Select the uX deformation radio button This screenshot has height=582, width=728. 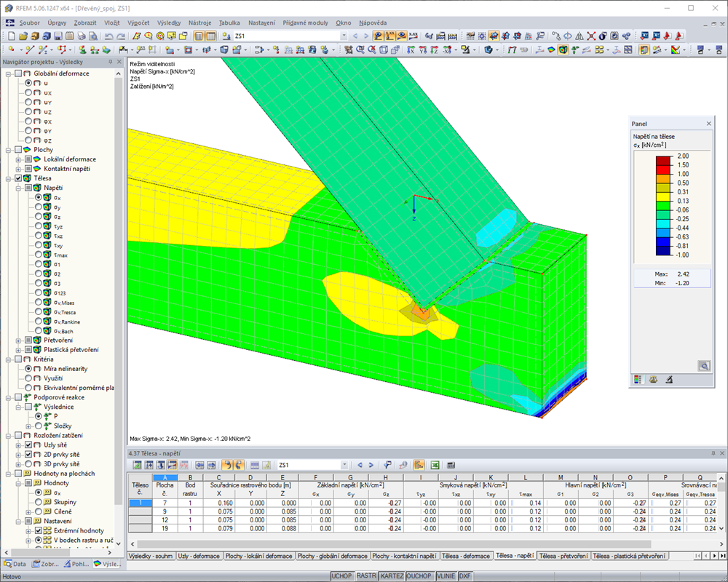(x=28, y=92)
